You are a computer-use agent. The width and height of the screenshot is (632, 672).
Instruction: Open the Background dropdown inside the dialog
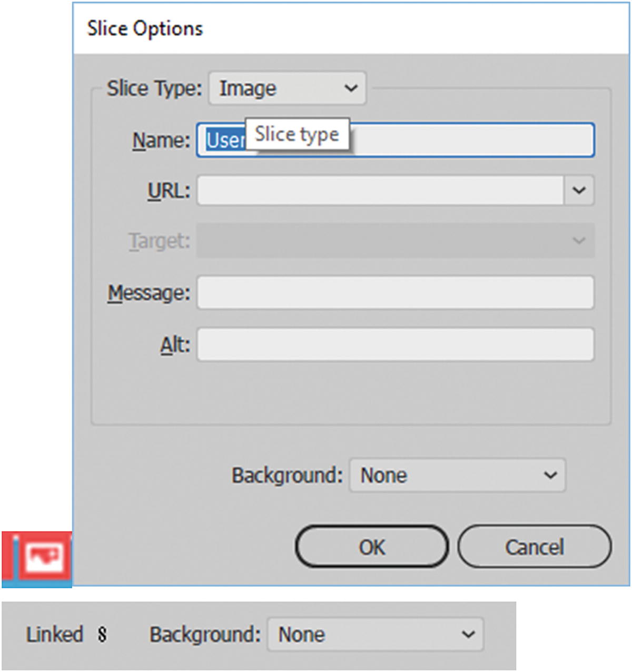457,476
